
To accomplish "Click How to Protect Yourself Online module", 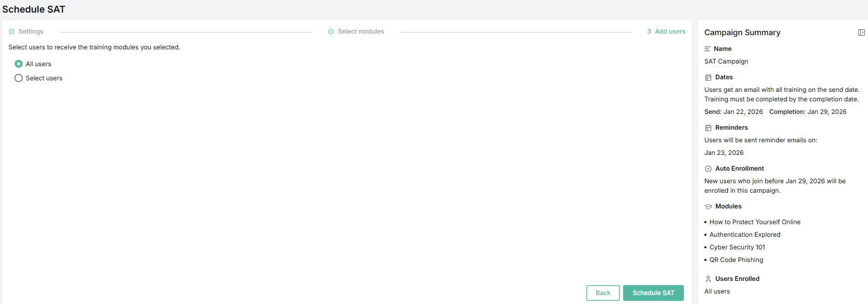I will click(755, 222).
